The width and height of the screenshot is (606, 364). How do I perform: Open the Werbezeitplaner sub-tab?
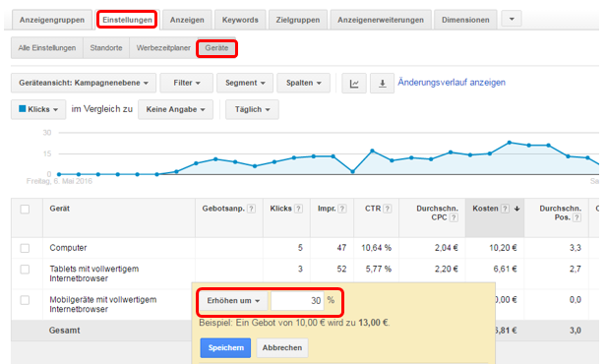coord(163,48)
